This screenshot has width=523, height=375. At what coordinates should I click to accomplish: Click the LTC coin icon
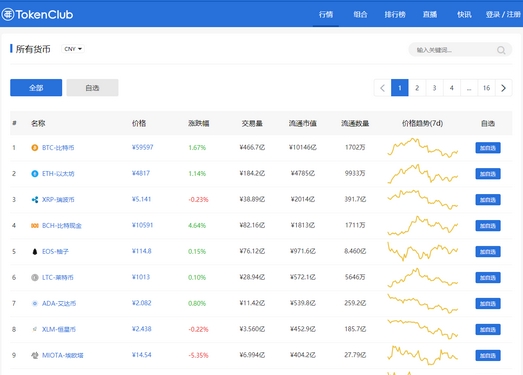coord(35,277)
